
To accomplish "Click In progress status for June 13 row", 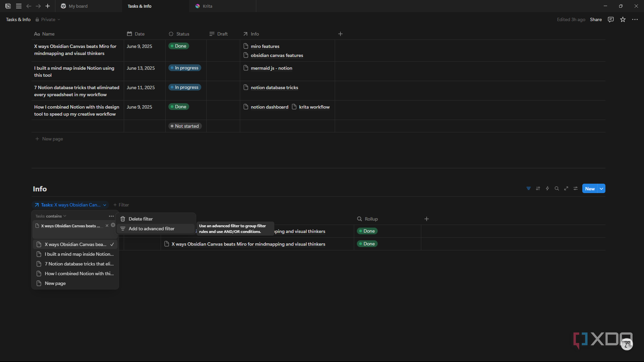I will [185, 68].
